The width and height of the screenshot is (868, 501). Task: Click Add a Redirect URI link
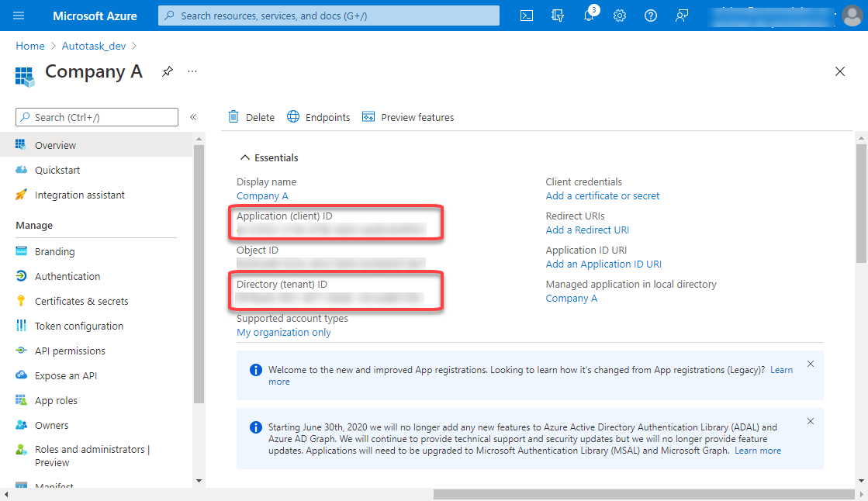click(x=587, y=230)
